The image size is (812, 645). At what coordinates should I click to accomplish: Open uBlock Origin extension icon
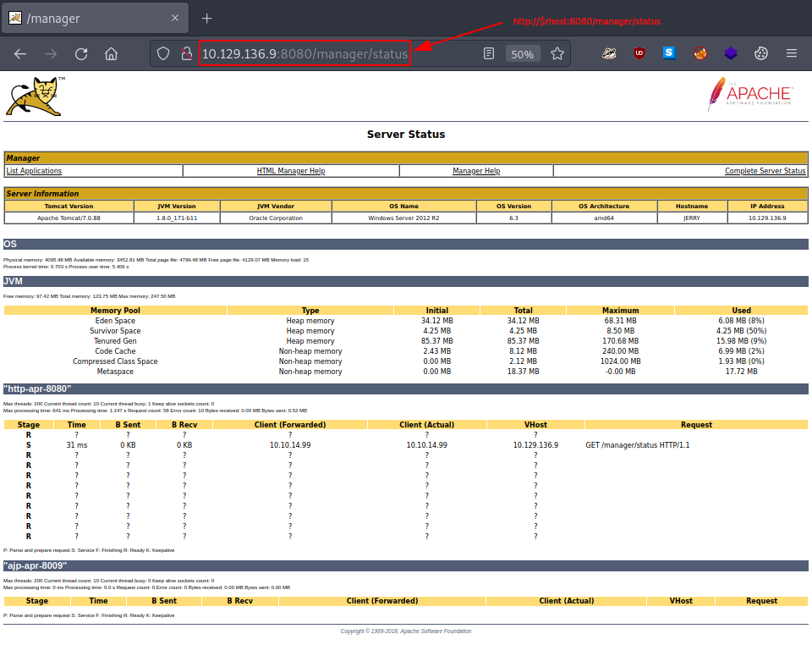pyautogui.click(x=639, y=53)
